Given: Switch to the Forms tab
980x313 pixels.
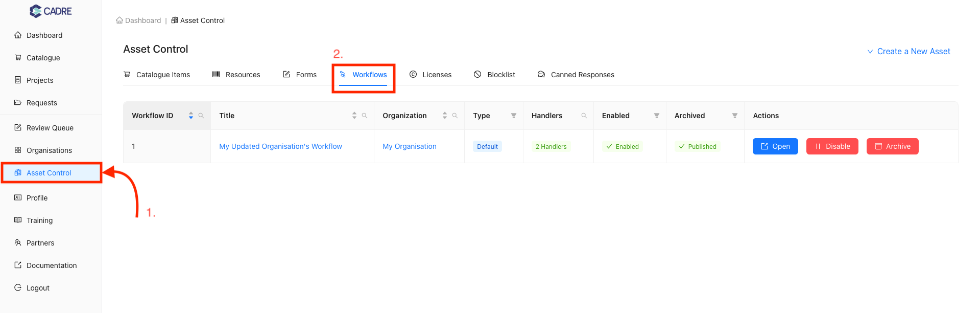Looking at the screenshot, I should [300, 75].
